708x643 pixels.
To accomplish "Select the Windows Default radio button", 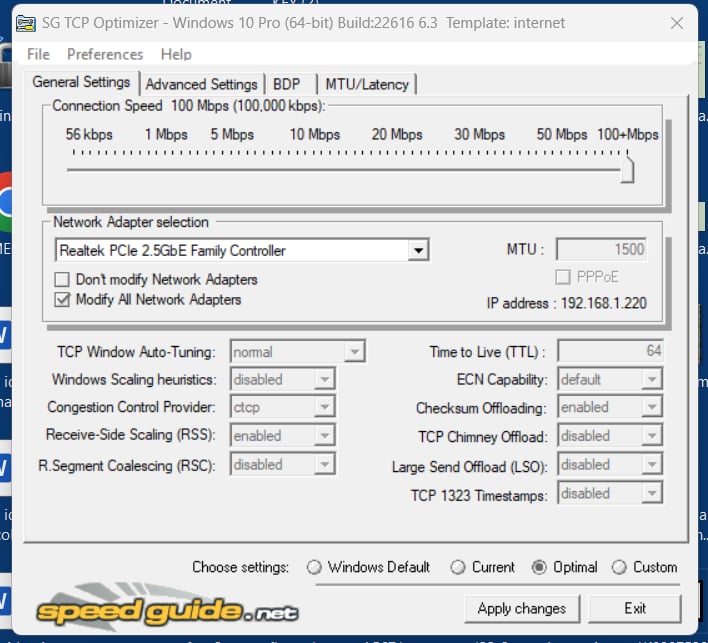I will 315,567.
